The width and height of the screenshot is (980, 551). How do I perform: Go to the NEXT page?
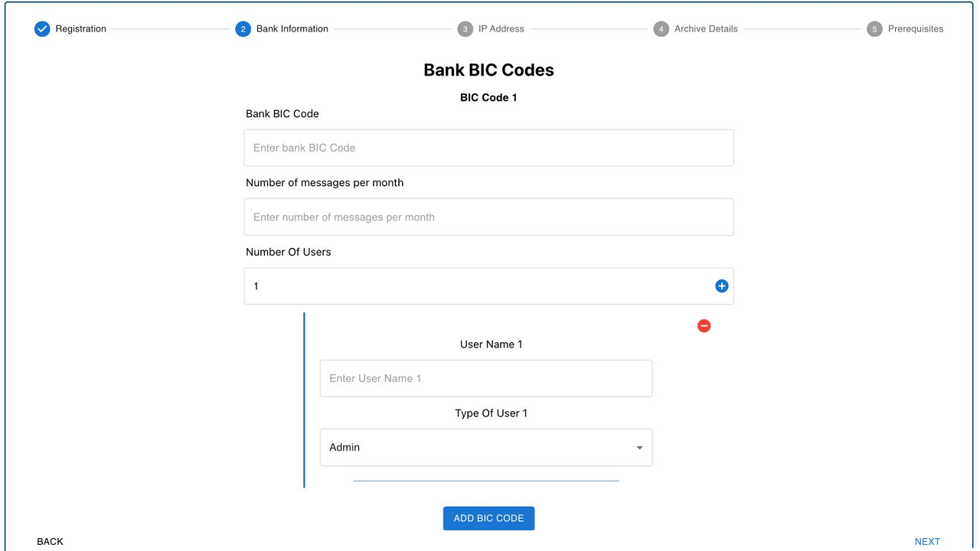(927, 541)
